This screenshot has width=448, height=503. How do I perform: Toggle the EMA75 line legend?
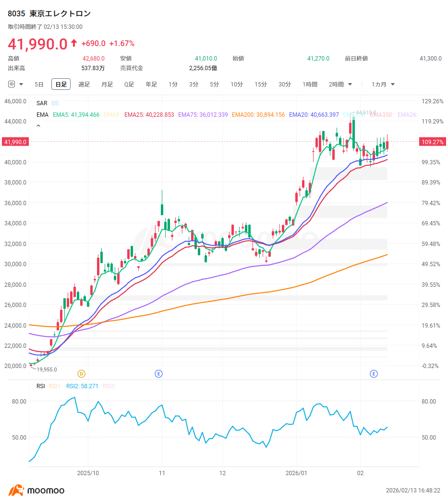pyautogui.click(x=203, y=114)
